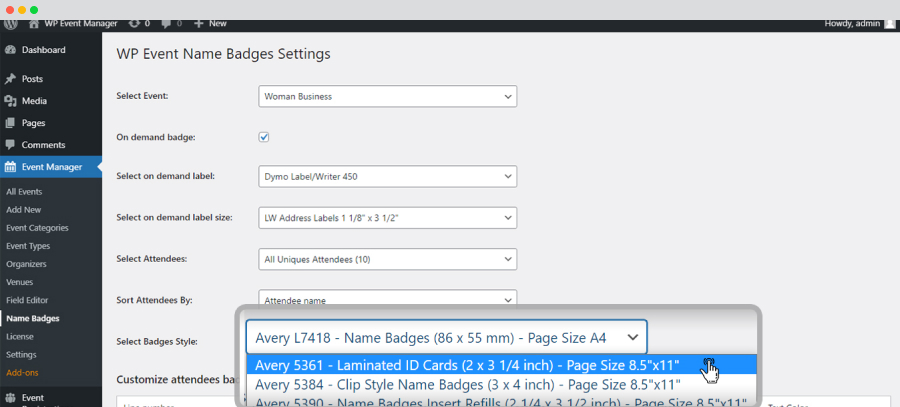Choose Avery 5361 Laminated ID Cards option
This screenshot has height=407, width=900.
[502, 365]
